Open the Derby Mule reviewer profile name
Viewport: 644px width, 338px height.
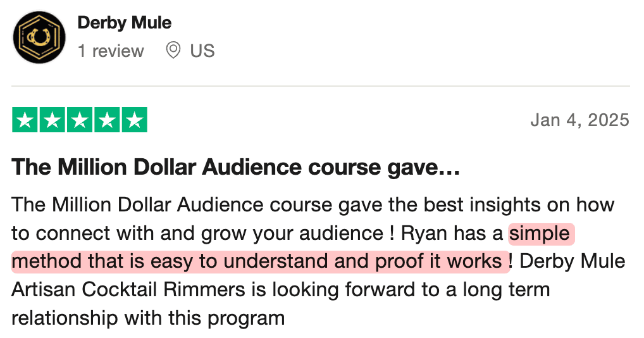124,23
